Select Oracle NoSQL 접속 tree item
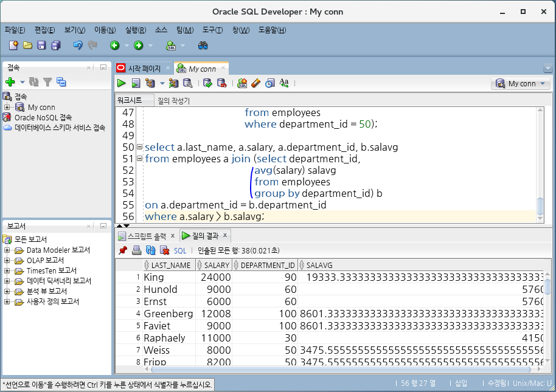556x392 pixels. [43, 117]
